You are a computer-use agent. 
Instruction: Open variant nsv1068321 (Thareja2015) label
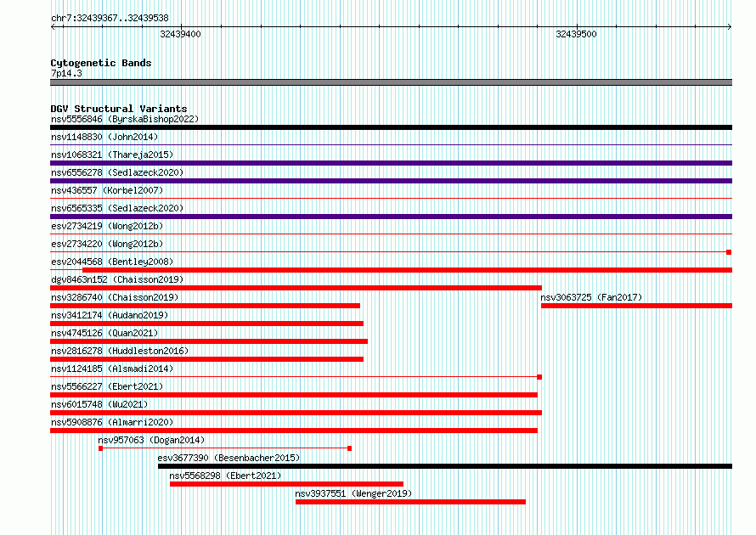[112, 155]
